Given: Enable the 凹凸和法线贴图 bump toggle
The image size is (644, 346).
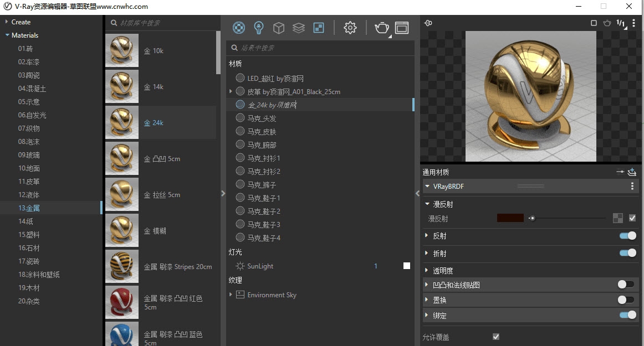Looking at the screenshot, I should coord(626,285).
